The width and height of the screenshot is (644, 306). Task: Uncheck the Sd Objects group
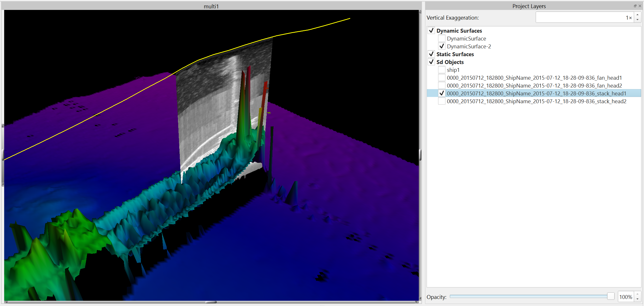pos(431,62)
